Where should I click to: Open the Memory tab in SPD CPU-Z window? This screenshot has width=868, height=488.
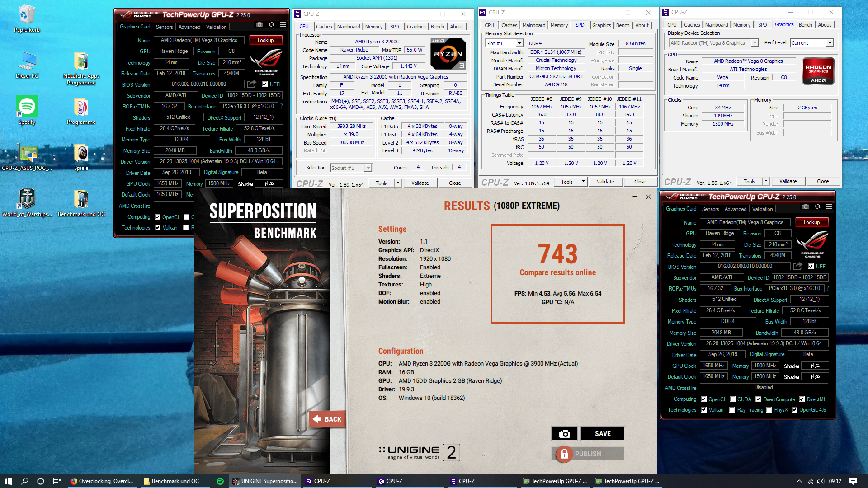559,25
